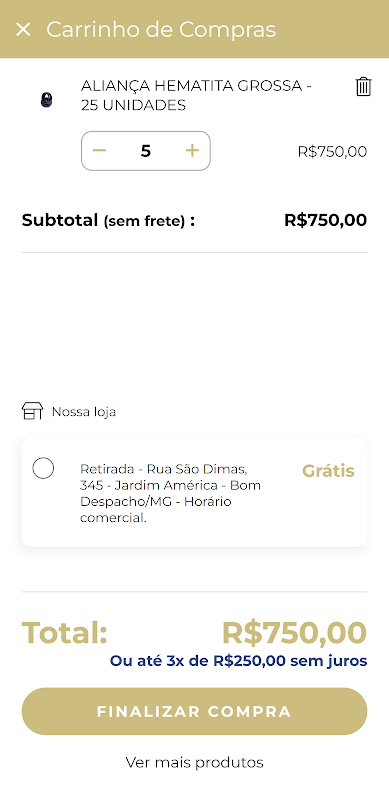Click the Finalizar Compra button

pyautogui.click(x=194, y=711)
